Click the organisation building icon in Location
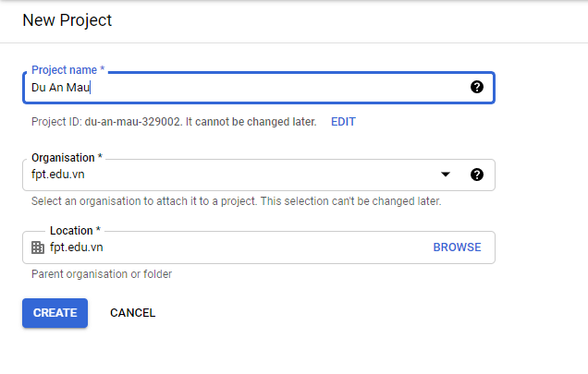 click(38, 247)
